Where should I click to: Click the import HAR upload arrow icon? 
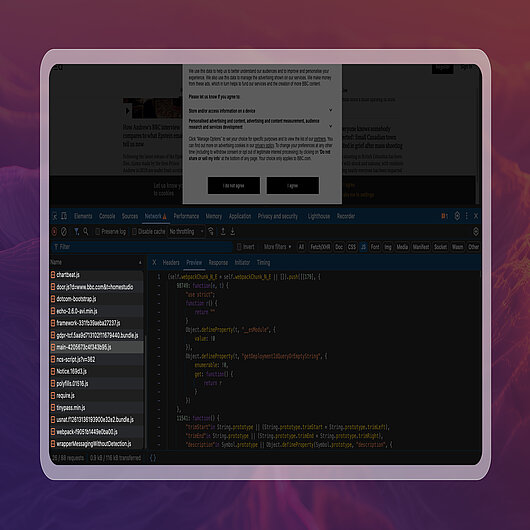pos(223,232)
